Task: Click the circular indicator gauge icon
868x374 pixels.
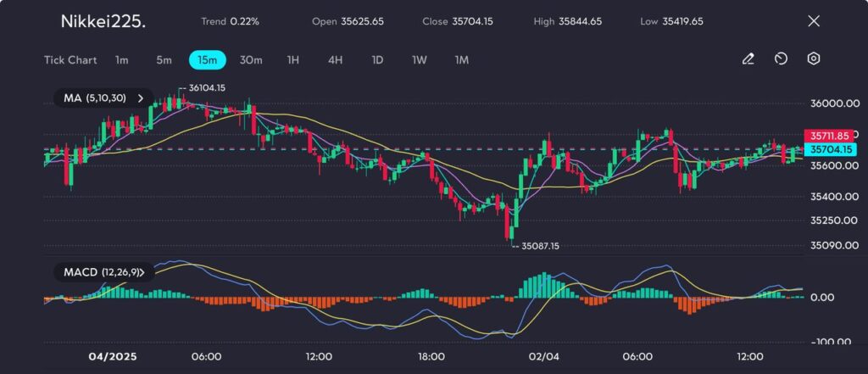Action: (781, 59)
